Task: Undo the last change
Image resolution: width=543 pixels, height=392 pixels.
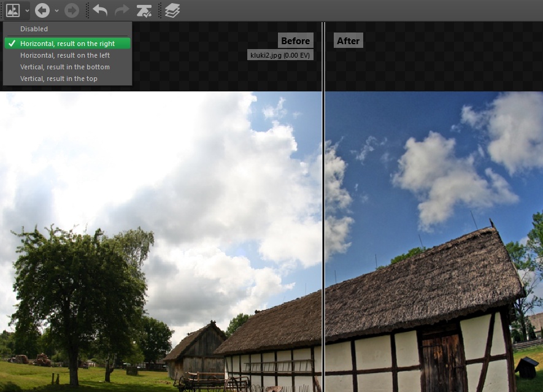Action: [x=100, y=10]
